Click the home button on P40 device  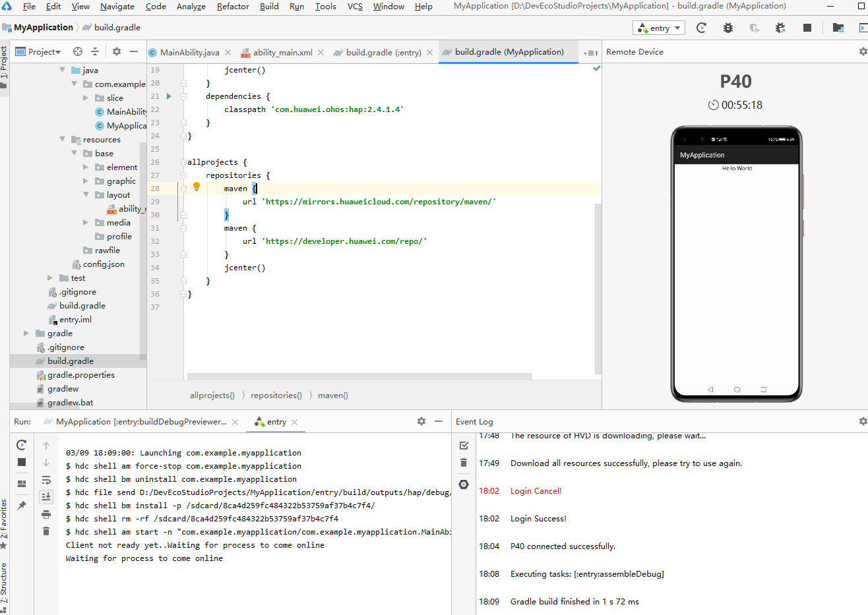737,390
